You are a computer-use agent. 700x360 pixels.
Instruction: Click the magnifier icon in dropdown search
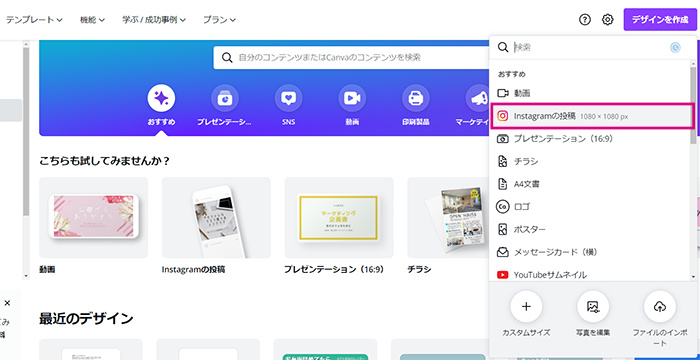(x=503, y=47)
